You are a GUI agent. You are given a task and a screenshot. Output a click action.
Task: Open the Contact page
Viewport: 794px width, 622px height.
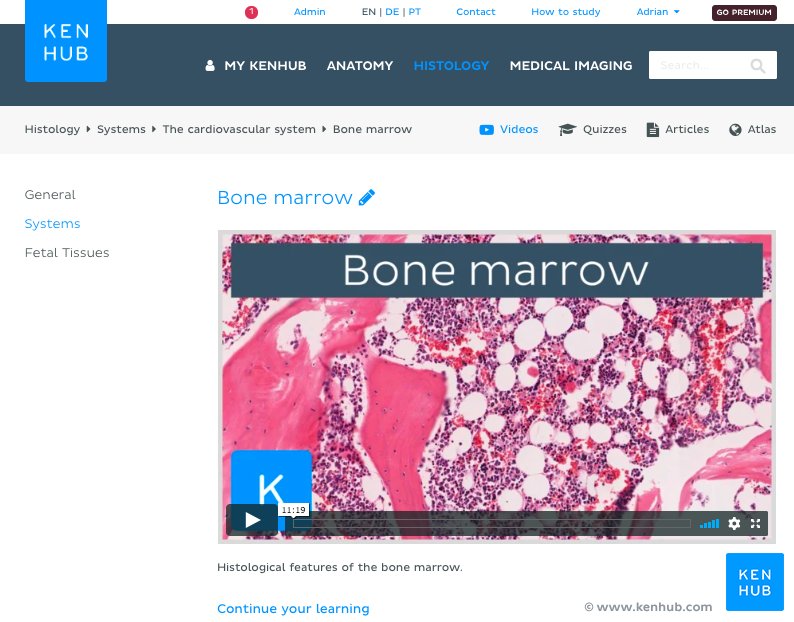pos(475,12)
